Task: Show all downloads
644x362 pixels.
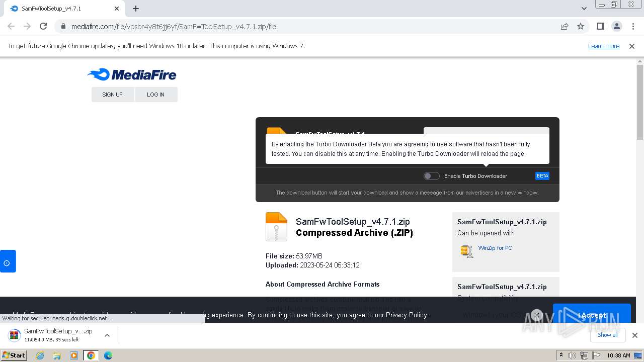Action: click(608, 335)
